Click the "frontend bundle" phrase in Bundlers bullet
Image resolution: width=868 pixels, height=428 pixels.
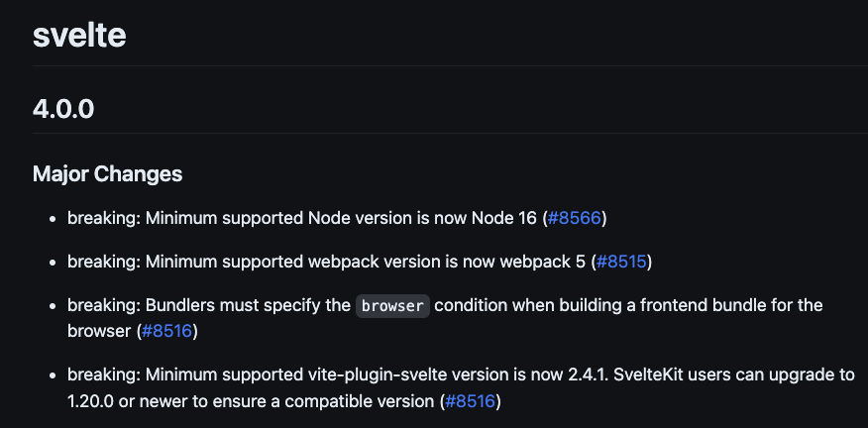pyautogui.click(x=697, y=305)
